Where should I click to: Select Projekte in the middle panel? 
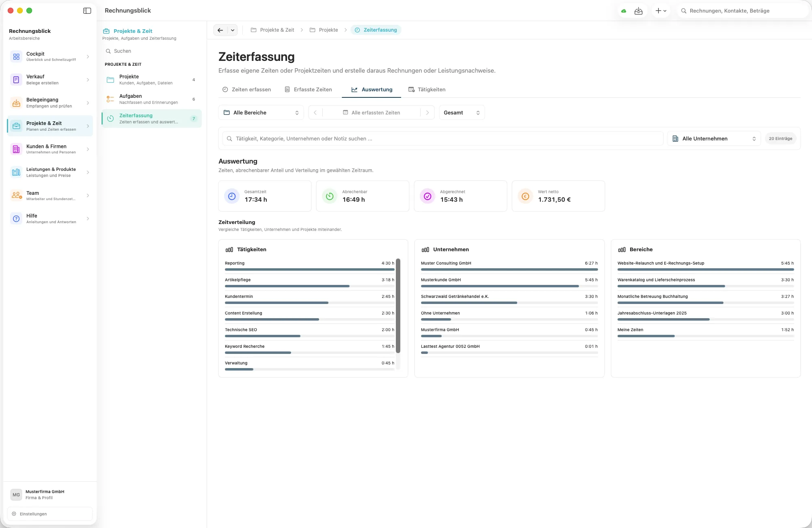point(151,80)
